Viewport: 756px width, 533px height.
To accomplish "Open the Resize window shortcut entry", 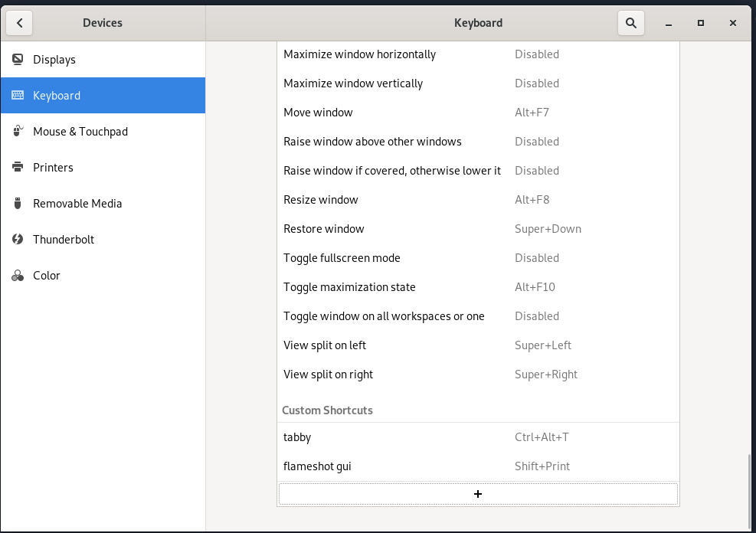I will [478, 200].
